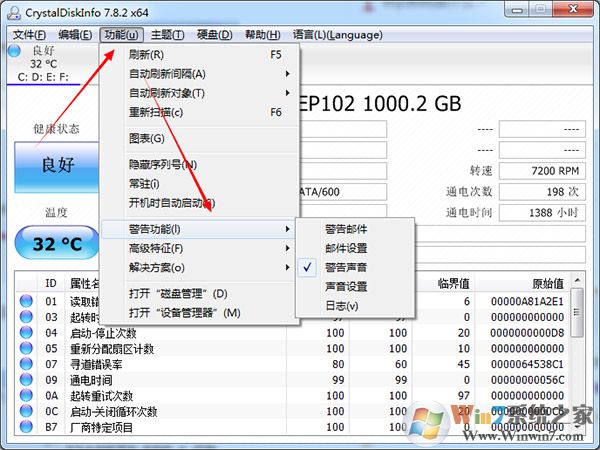Toggle 隐藏序列号(N) option
600x450 pixels.
tap(199, 165)
